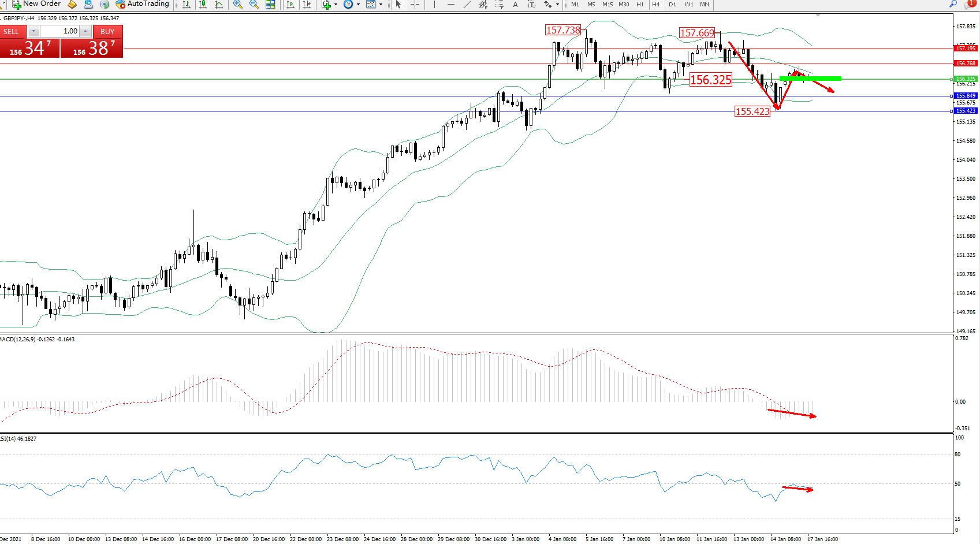Switch to the D1 timeframe
This screenshot has height=544, width=980.
coord(672,4)
